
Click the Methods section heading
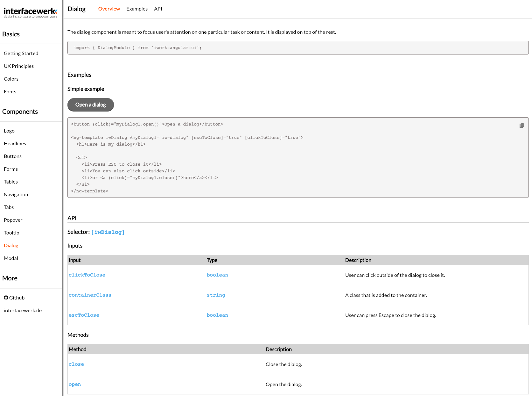click(78, 335)
